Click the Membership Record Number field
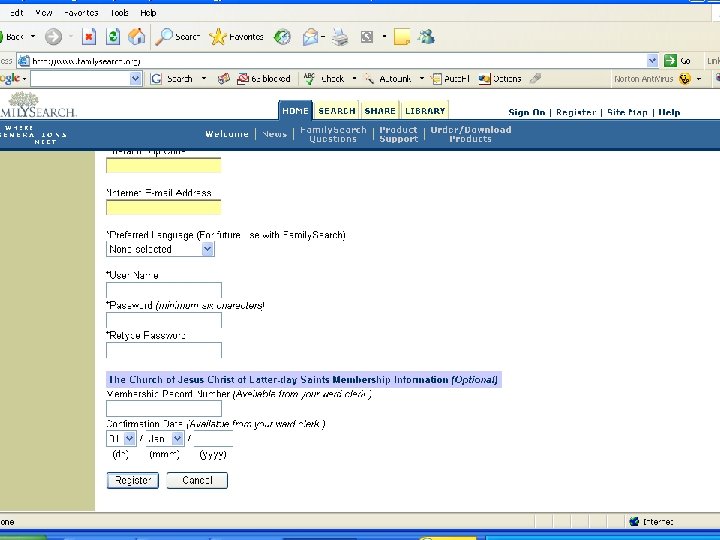Screen dimensions: 720x540 [164, 408]
